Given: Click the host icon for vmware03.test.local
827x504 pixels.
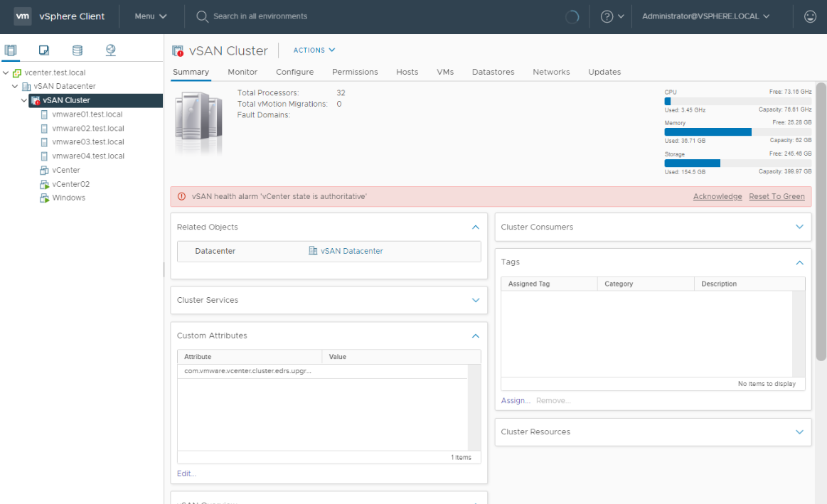Looking at the screenshot, I should pyautogui.click(x=44, y=142).
